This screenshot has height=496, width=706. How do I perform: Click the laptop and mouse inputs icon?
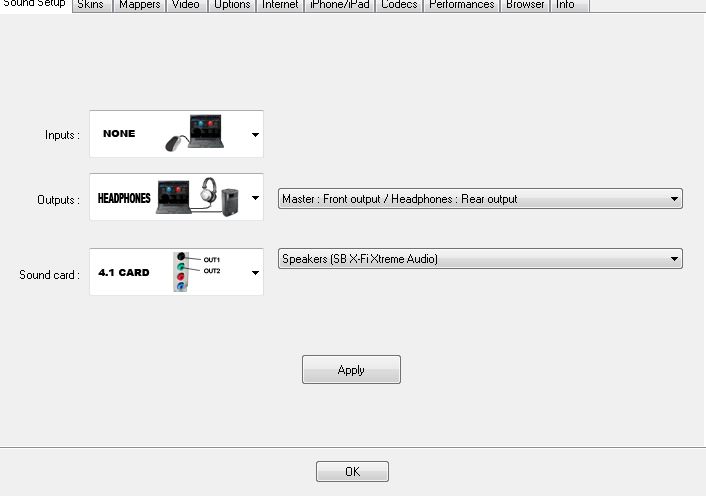(195, 133)
